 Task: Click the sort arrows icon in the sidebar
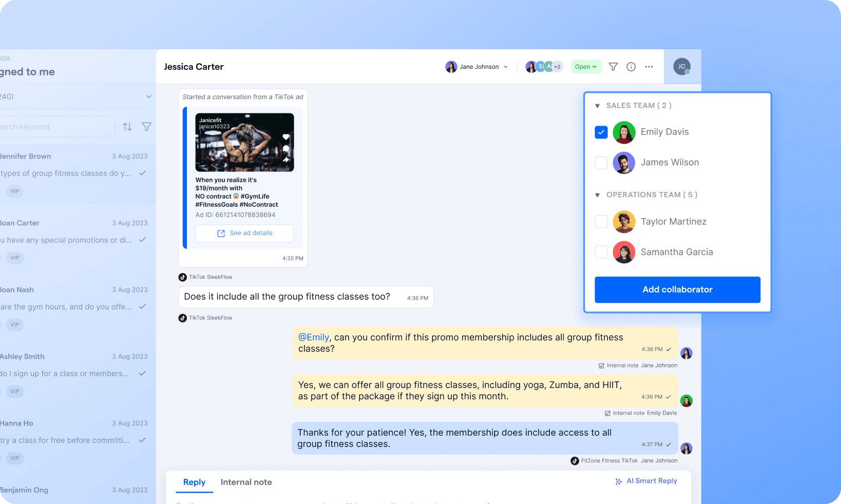(x=127, y=126)
